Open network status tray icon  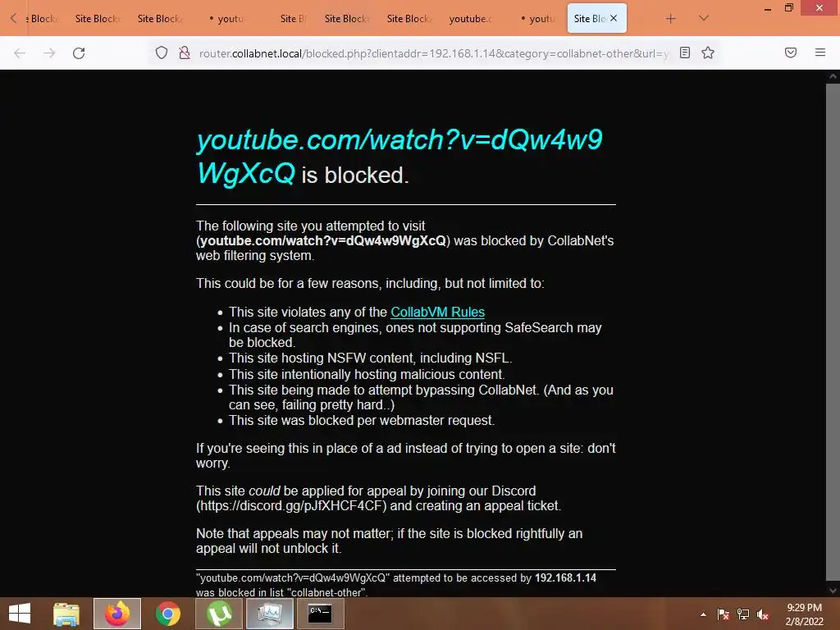[743, 614]
